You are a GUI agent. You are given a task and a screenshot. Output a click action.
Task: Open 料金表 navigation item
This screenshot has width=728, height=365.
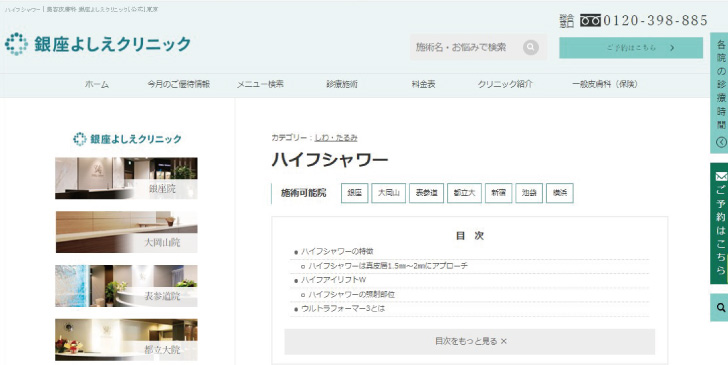coord(423,85)
